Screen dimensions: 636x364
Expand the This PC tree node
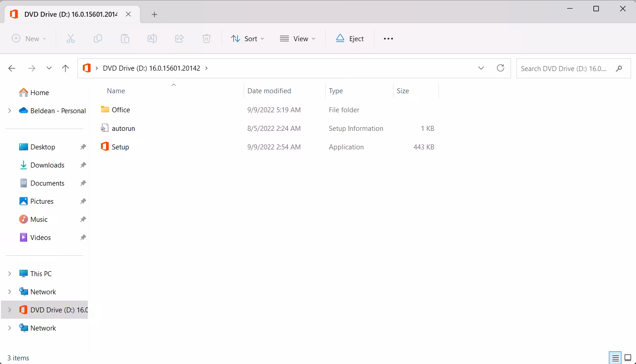[10, 273]
